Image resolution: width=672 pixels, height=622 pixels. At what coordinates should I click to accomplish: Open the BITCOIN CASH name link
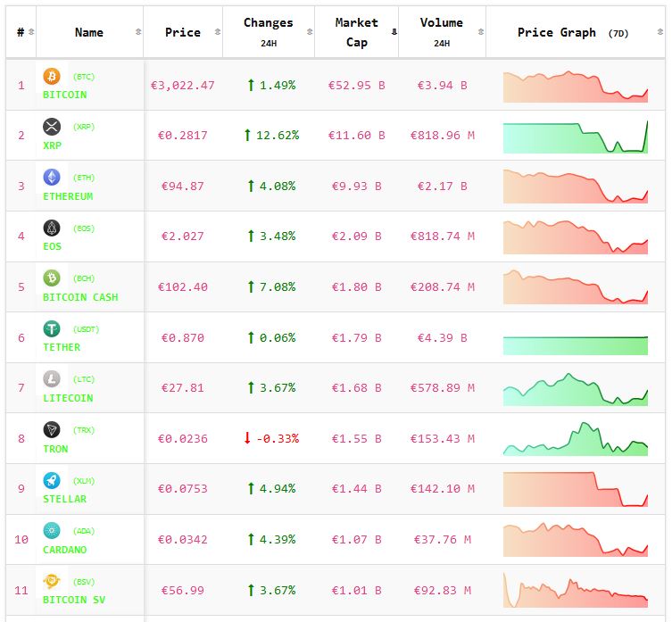click(80, 297)
